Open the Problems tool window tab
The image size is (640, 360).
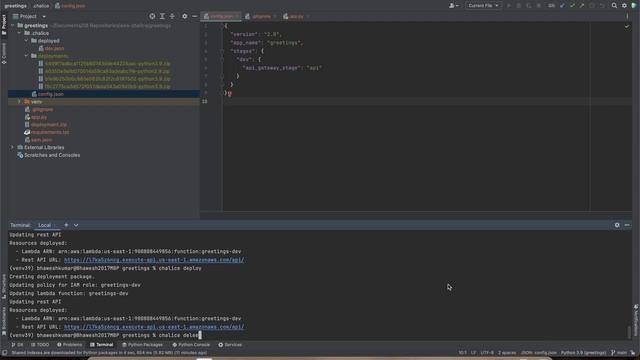[x=69, y=345]
